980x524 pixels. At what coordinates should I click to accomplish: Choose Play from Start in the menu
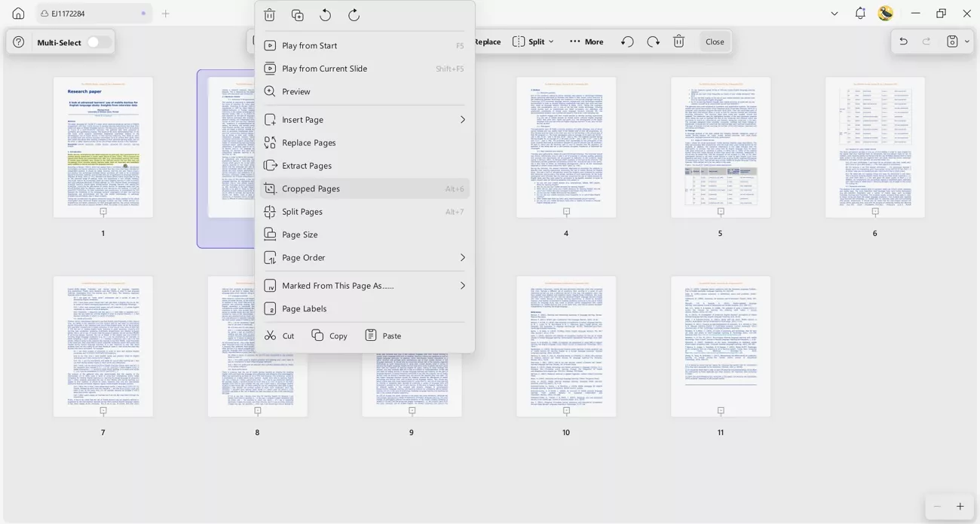[311, 45]
